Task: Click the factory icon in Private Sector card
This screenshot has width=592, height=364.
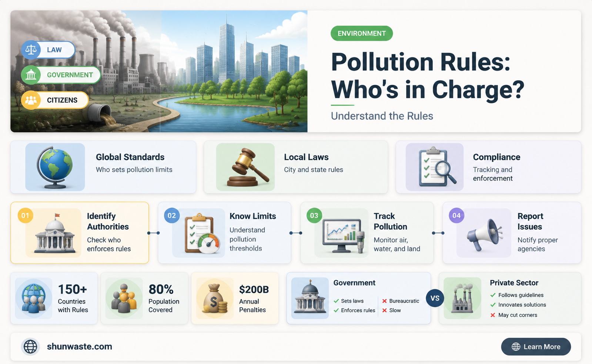Action: coord(462,299)
